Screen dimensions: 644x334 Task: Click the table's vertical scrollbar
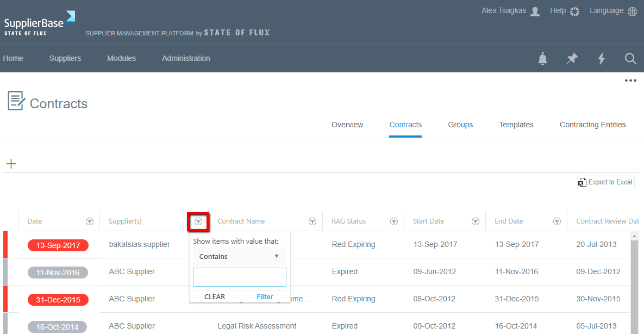point(634,283)
